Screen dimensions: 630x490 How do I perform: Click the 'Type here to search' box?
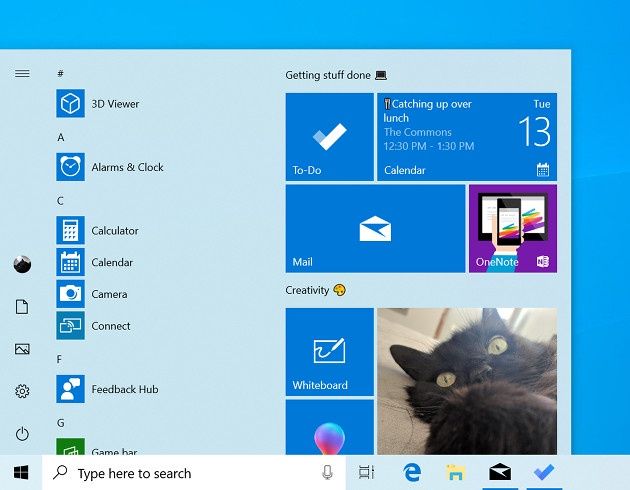pyautogui.click(x=194, y=473)
